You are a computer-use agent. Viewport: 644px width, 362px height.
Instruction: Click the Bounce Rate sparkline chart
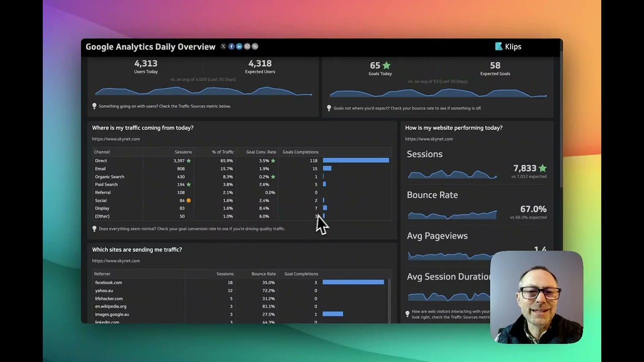pyautogui.click(x=452, y=215)
